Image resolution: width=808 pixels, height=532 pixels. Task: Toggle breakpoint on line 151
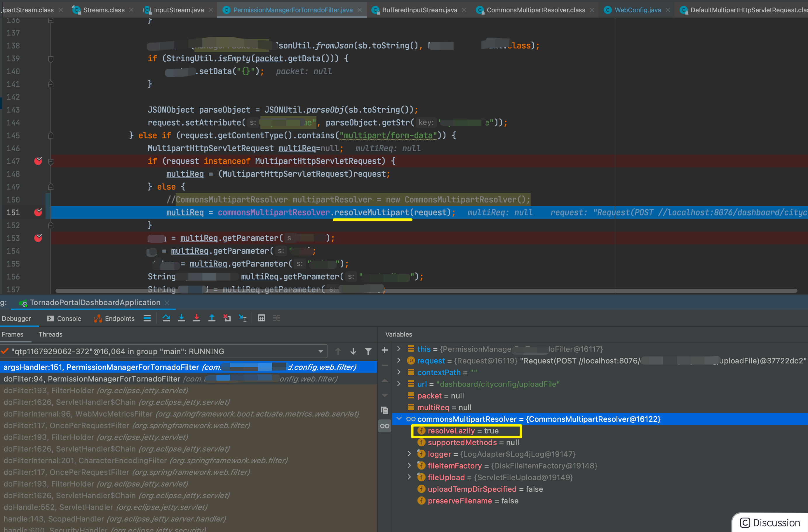(x=38, y=212)
